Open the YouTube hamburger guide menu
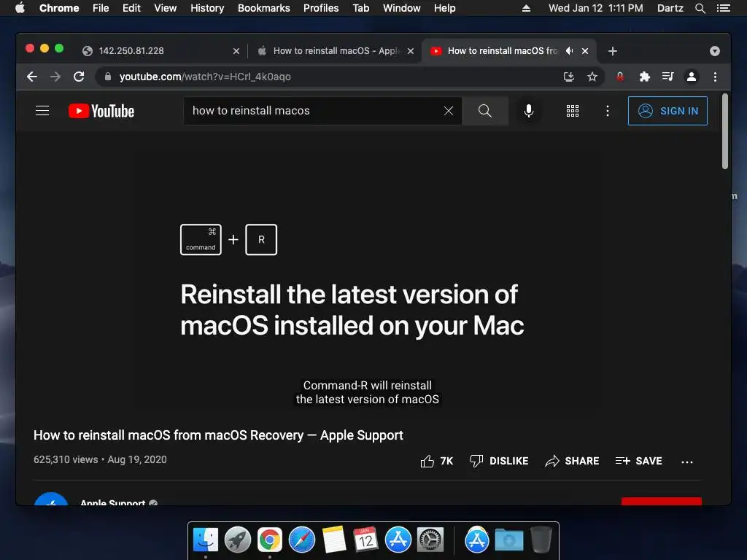 point(42,111)
